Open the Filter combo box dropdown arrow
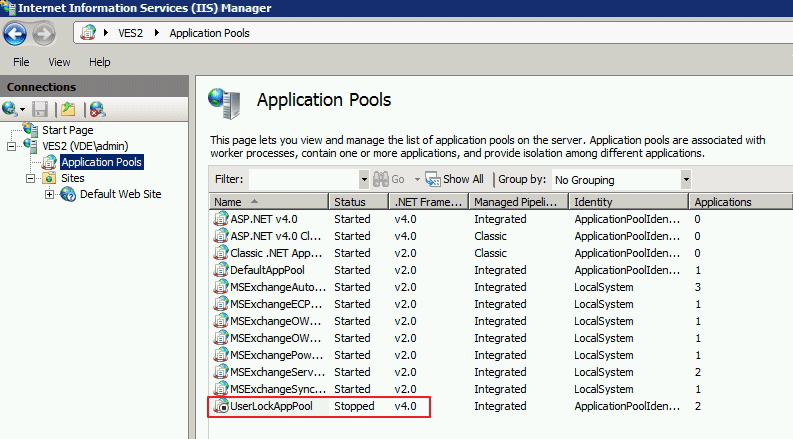This screenshot has width=793, height=439. tap(364, 179)
